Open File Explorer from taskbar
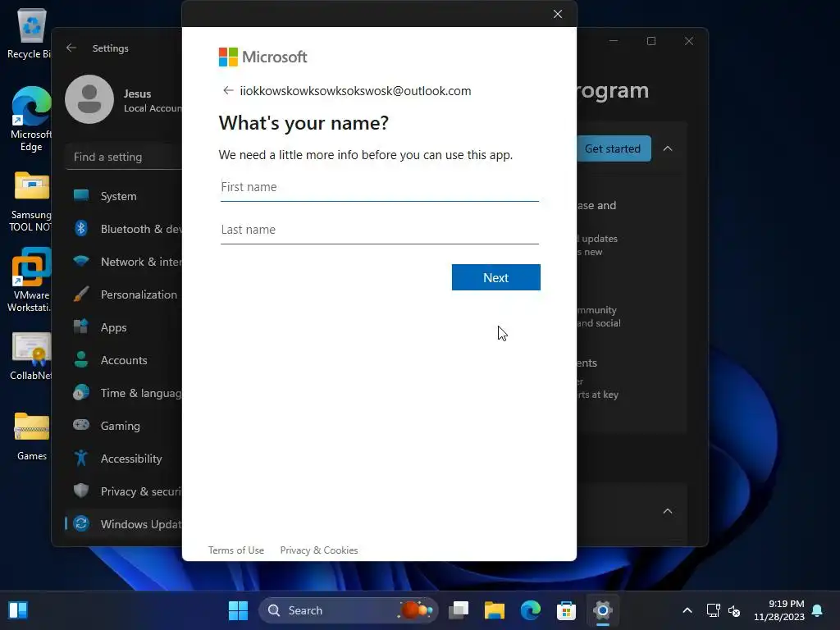Screen dimensions: 840x630 495,610
